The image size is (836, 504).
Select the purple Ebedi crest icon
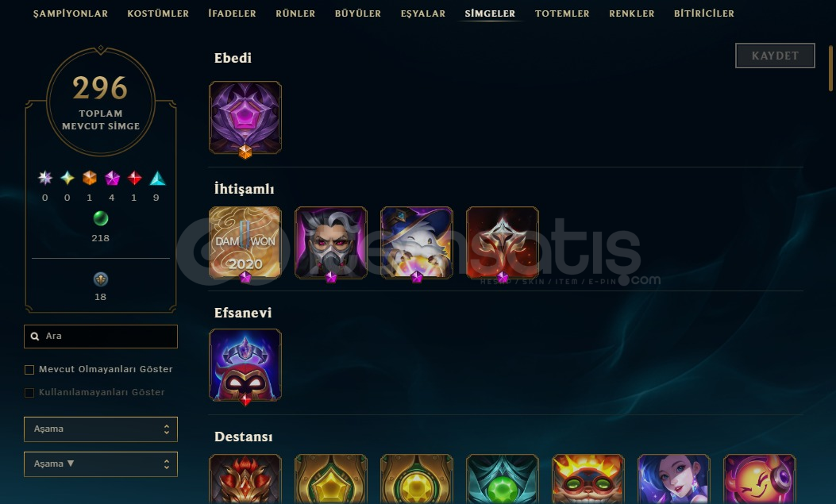coord(245,117)
